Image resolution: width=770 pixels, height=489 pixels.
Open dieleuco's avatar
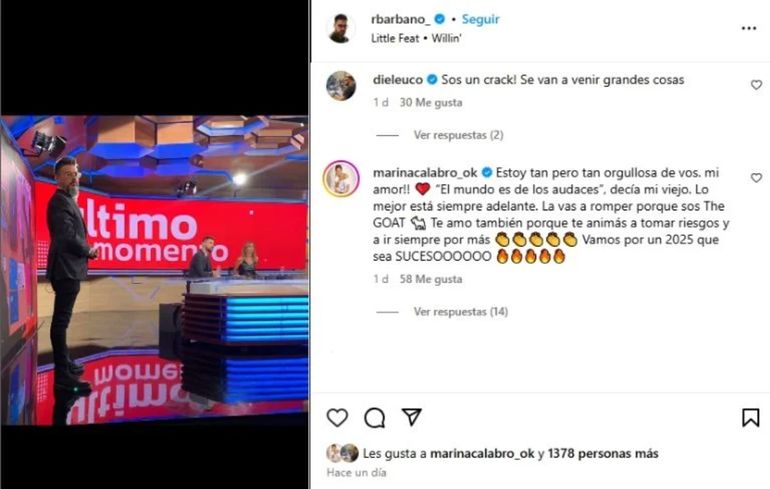point(341,85)
